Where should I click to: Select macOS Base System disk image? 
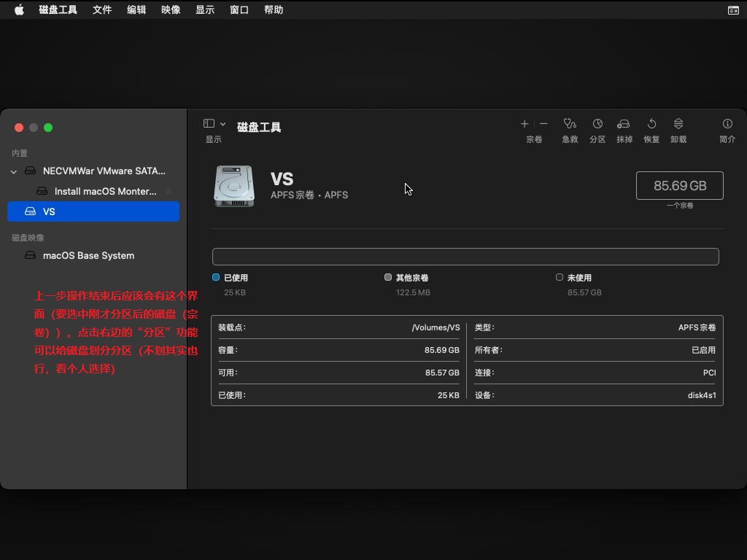(x=88, y=255)
